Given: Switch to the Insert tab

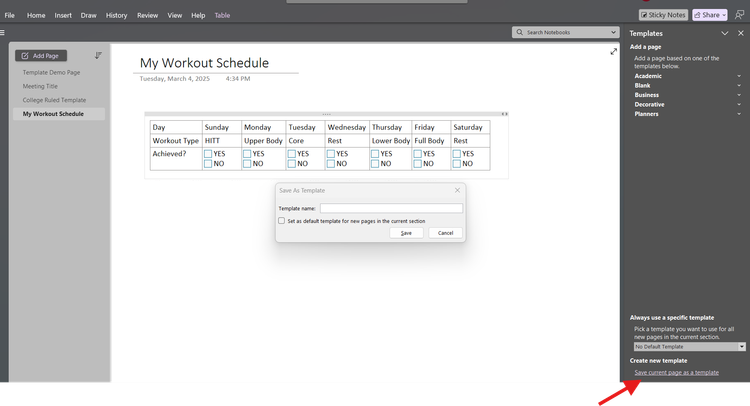Looking at the screenshot, I should pos(63,15).
